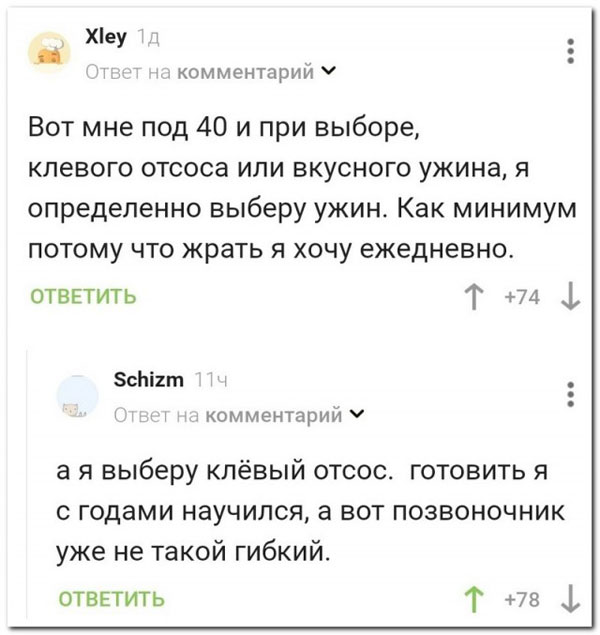Downvote Schizm's comment
The height and width of the screenshot is (635, 600).
[569, 600]
